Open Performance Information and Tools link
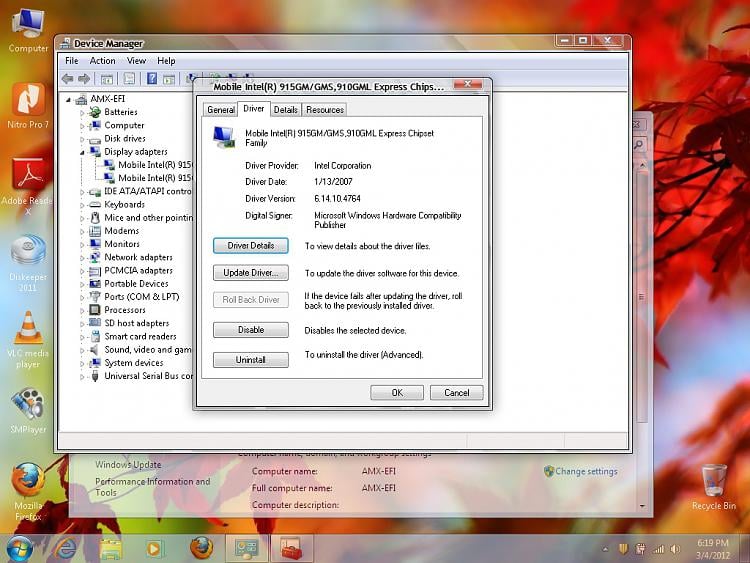 coord(153,487)
